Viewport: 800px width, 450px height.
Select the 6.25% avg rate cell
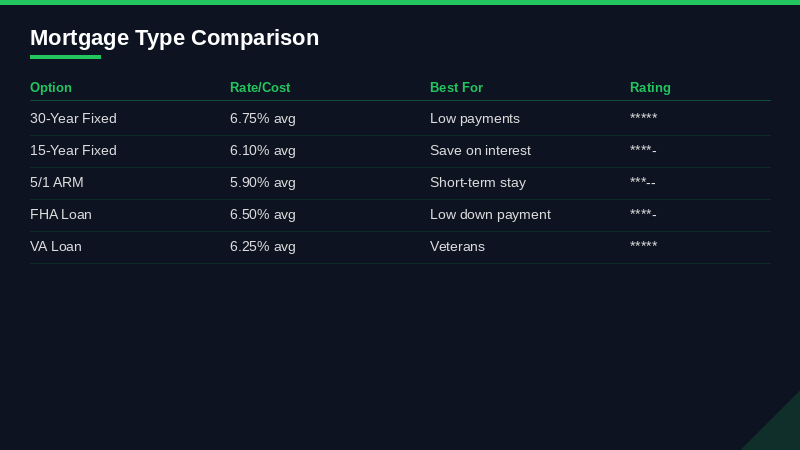[263, 247]
